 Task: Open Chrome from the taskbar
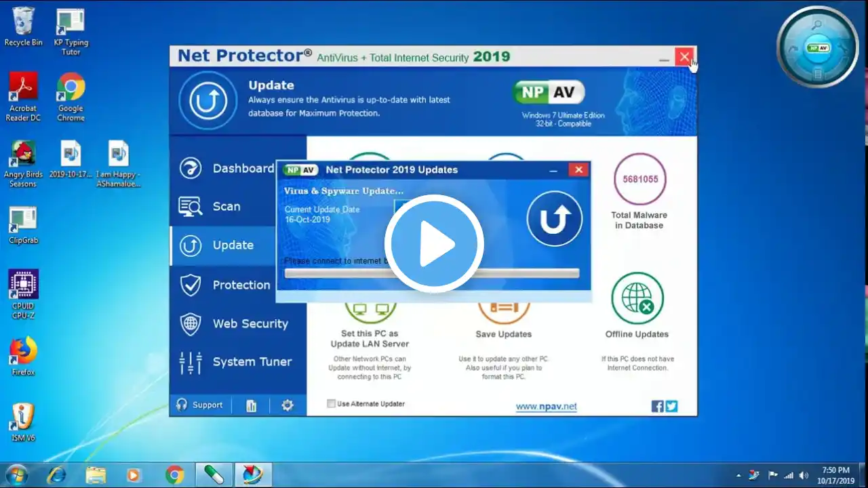pos(174,474)
